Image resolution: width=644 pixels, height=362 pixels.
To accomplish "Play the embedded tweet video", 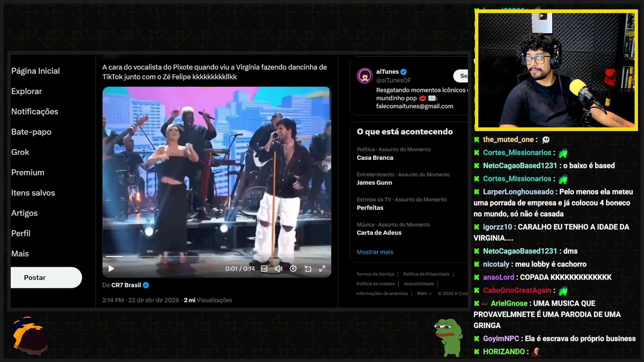I will tap(111, 268).
